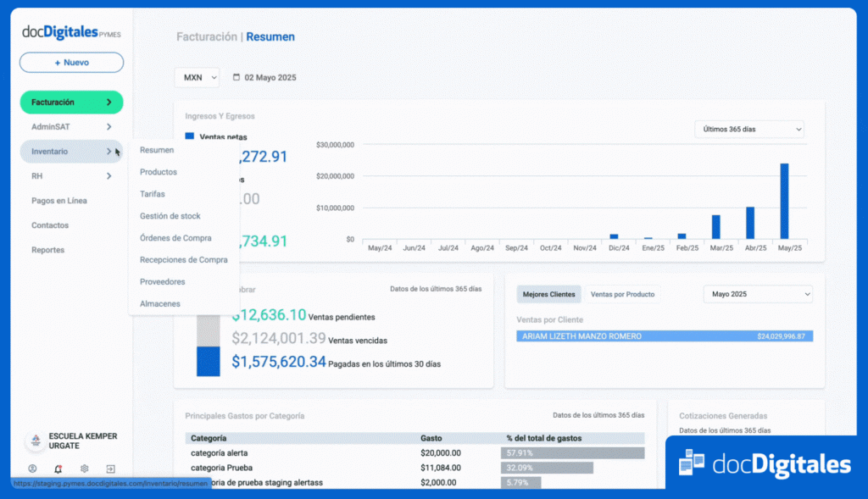Click the $20,000.00 expense cell

[441, 453]
